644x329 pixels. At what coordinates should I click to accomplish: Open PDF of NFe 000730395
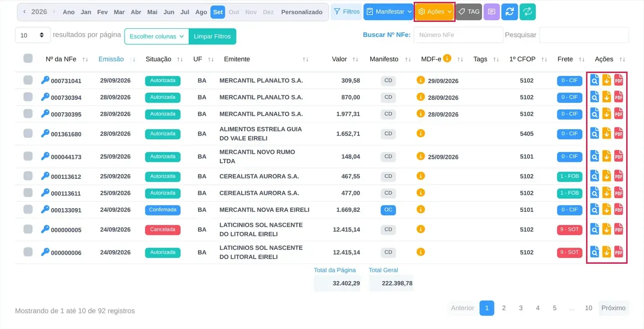[618, 114]
